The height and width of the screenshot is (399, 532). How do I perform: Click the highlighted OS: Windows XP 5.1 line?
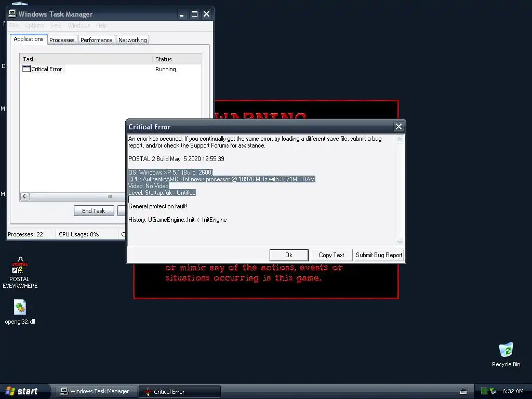click(x=170, y=172)
